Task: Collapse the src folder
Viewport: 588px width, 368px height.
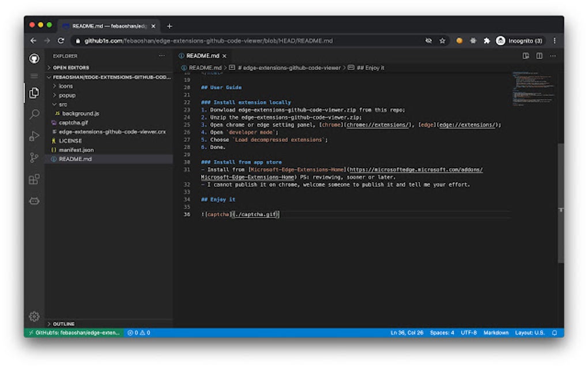Action: pyautogui.click(x=62, y=104)
